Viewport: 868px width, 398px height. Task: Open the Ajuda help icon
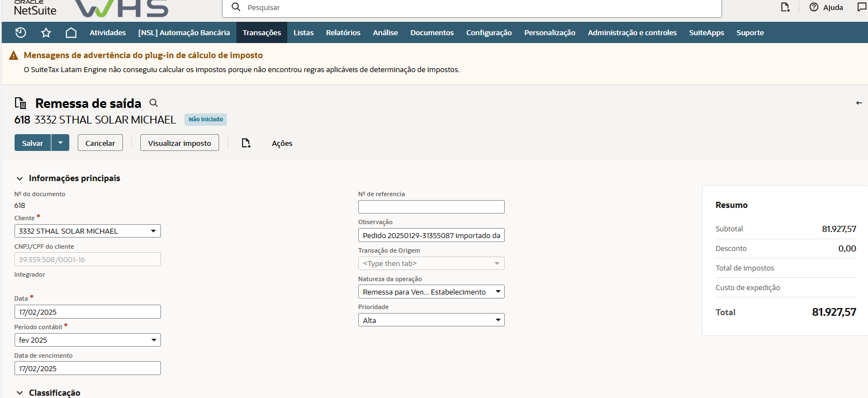coord(814,7)
